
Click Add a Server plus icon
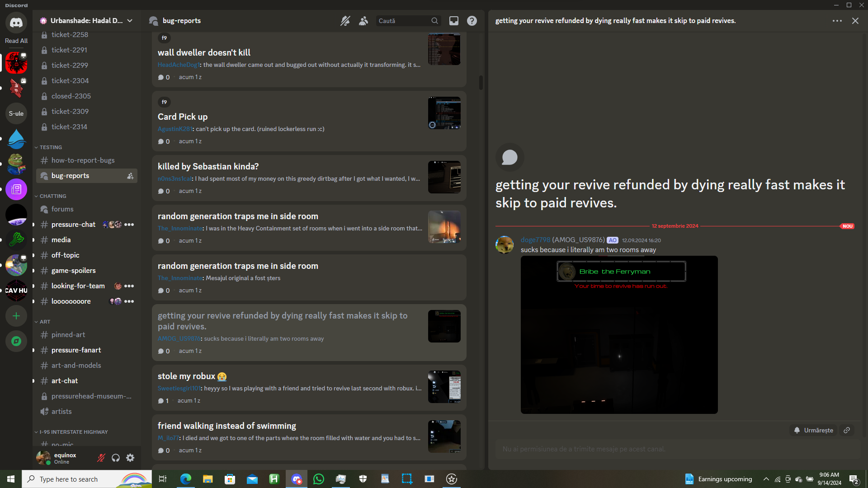[16, 316]
